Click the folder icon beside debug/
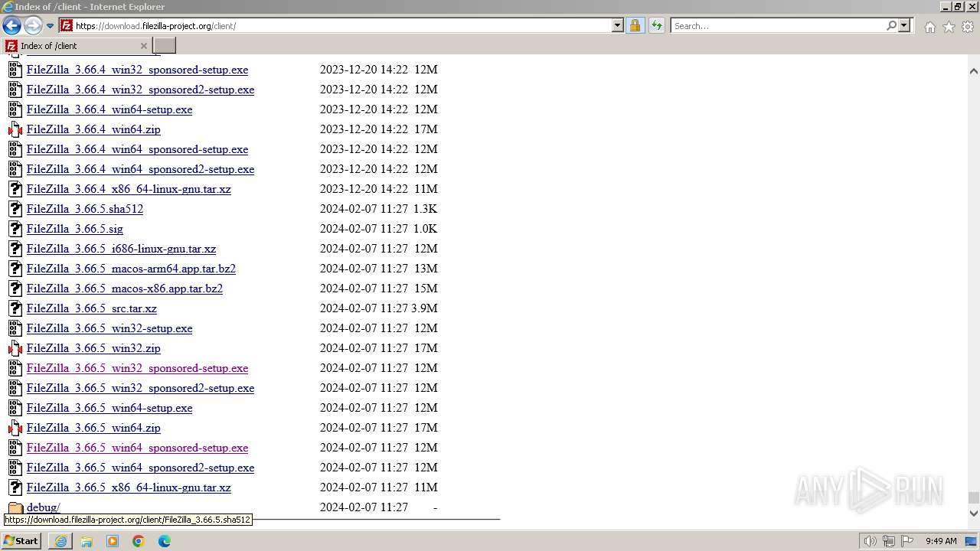 [x=15, y=507]
